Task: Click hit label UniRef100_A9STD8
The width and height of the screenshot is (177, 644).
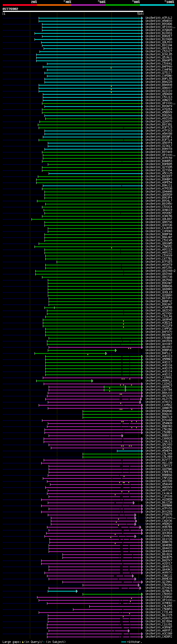Action: tap(159, 481)
